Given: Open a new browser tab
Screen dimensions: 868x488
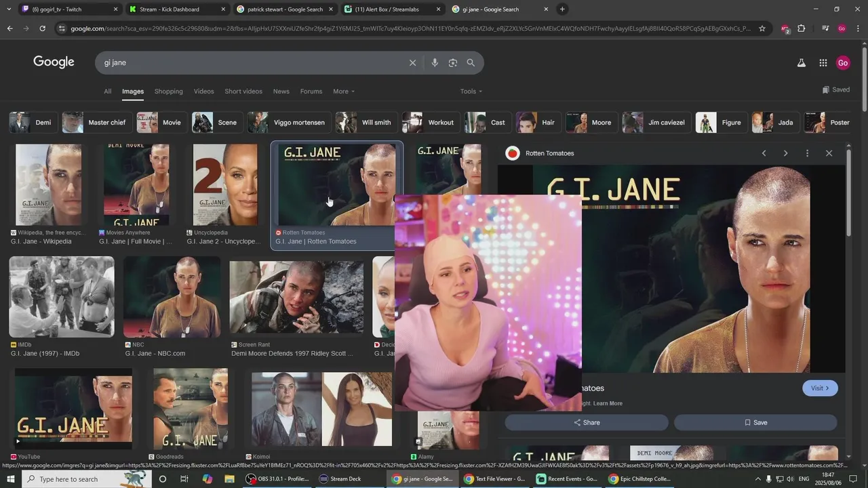Looking at the screenshot, I should coord(562,9).
